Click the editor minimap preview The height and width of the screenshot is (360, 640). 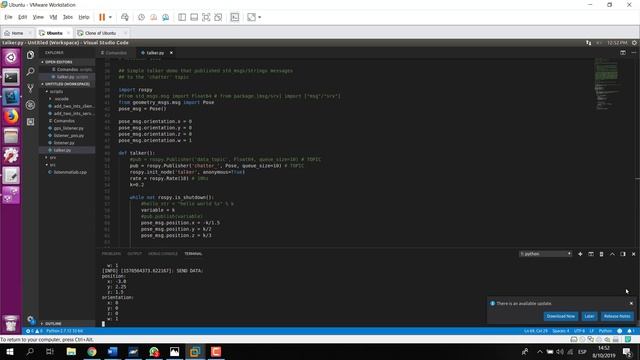pos(606,84)
